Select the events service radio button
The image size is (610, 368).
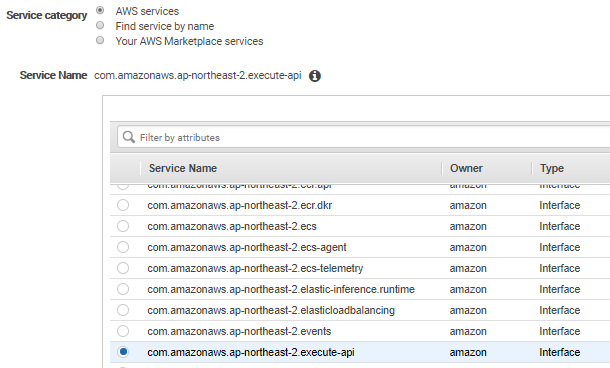click(123, 331)
